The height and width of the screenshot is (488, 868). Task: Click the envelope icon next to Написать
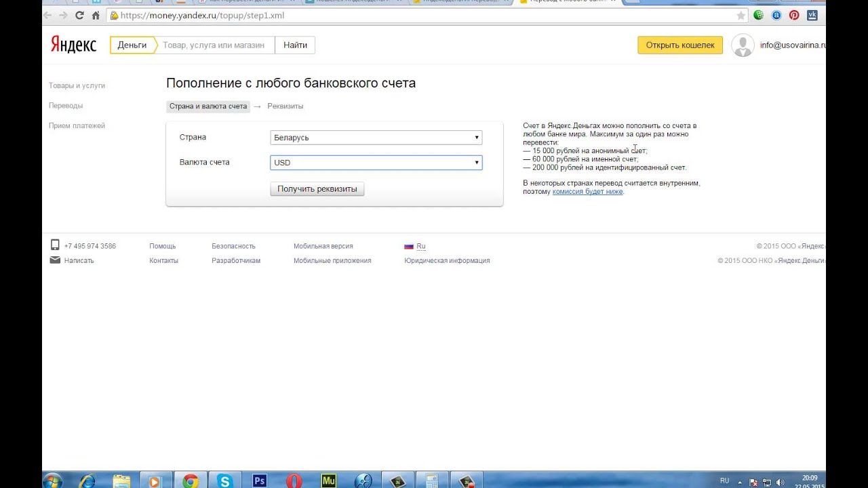[55, 260]
